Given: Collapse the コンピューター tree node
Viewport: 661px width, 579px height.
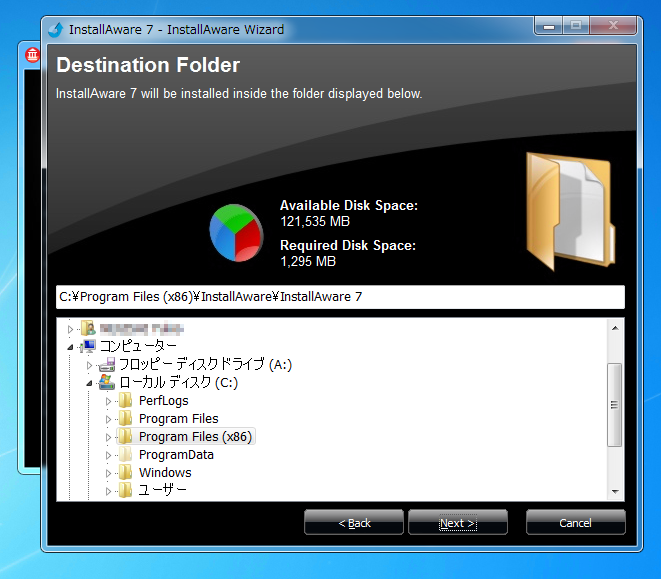Looking at the screenshot, I should pos(70,347).
